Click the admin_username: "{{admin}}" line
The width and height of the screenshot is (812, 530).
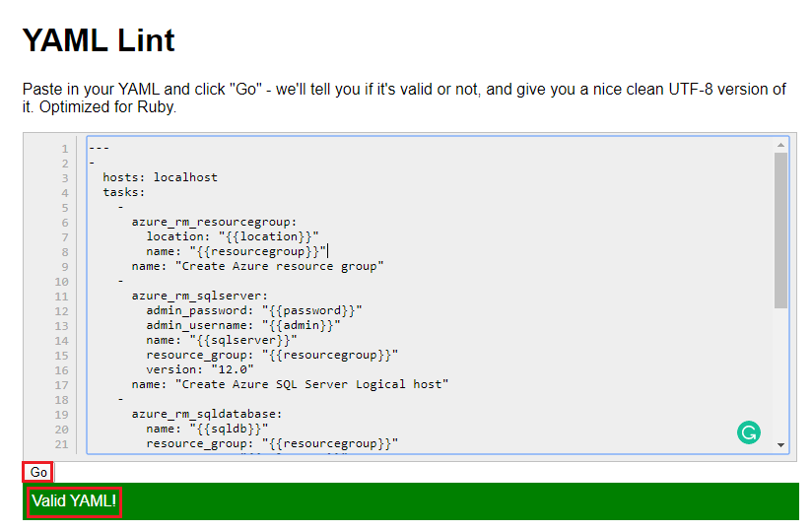[242, 325]
